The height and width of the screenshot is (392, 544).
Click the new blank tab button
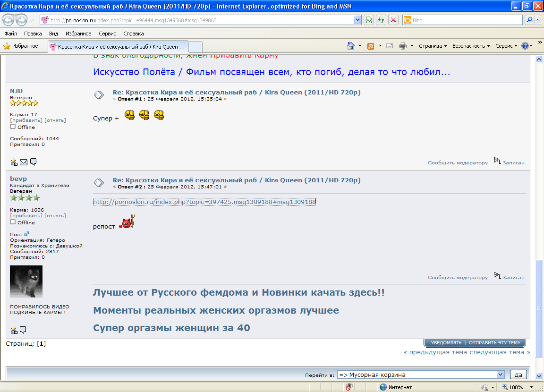pos(195,46)
